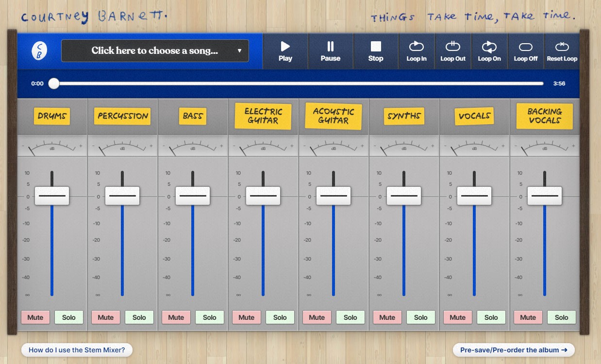601x364 pixels.
Task: Click the Vocals sticky note label
Action: point(474,116)
